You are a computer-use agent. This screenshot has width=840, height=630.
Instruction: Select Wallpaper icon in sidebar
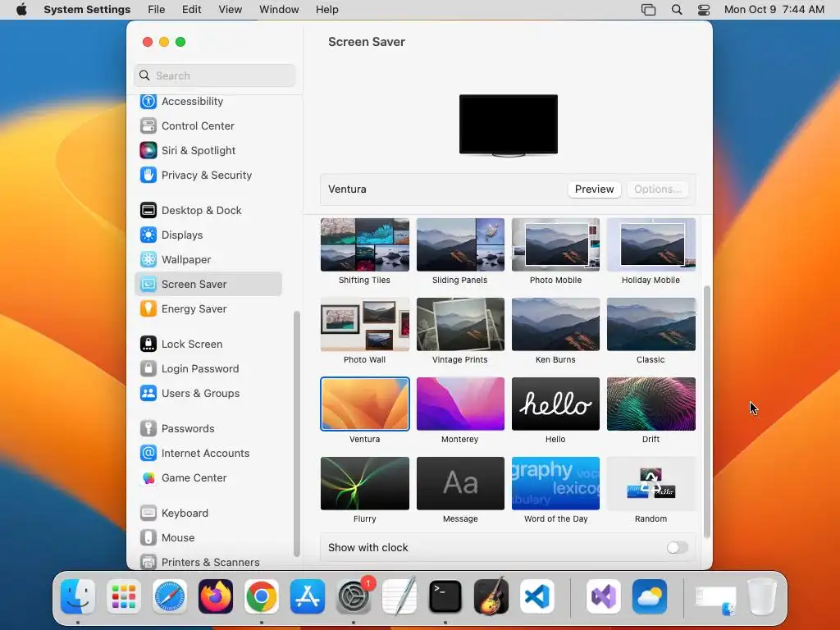148,260
